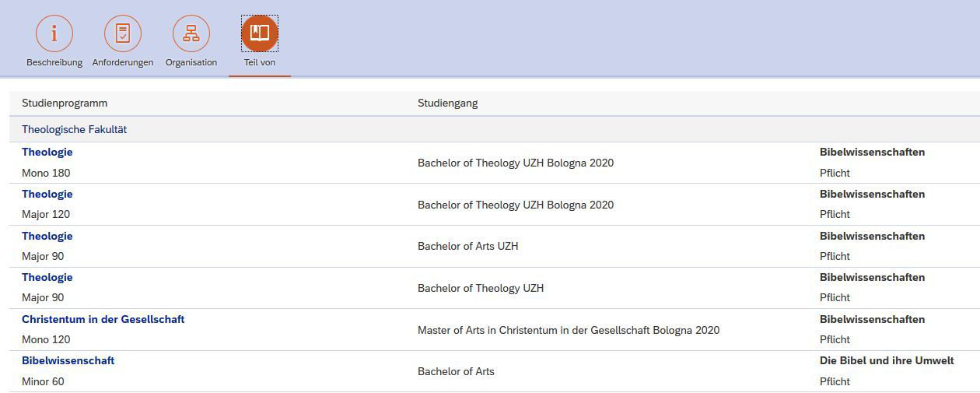980x393 pixels.
Task: Switch to the Beschreibung tab label
Action: (x=54, y=62)
